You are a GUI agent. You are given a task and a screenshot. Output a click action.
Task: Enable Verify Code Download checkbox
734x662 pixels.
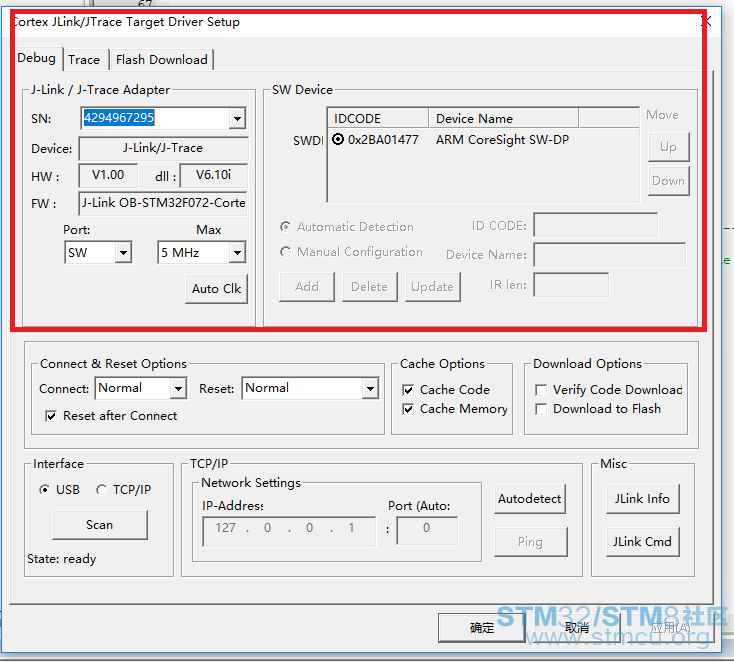[541, 390]
